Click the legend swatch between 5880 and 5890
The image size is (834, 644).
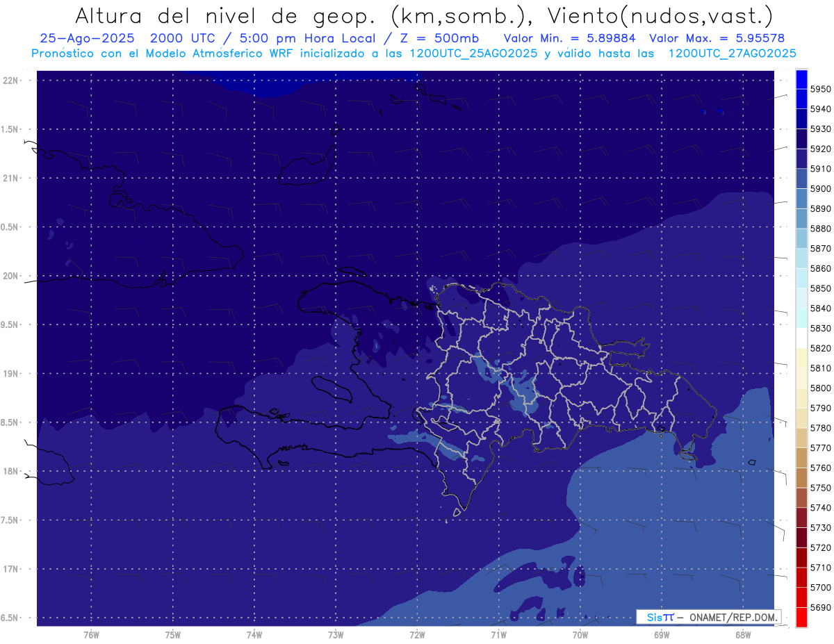point(801,218)
